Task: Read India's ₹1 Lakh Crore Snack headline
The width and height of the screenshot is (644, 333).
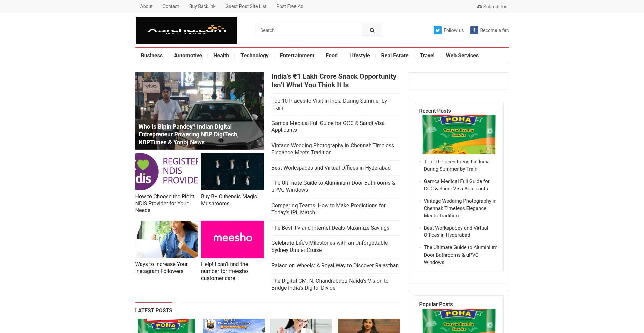Action: (334, 81)
